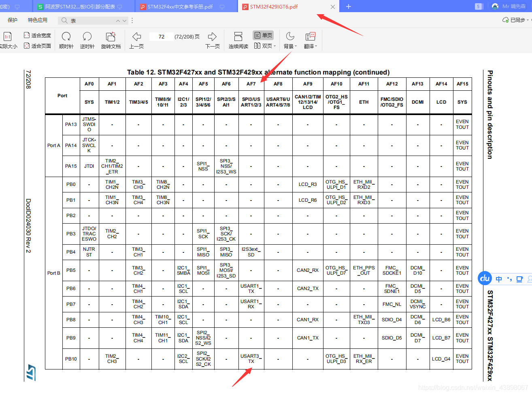Choose fit width (适合宽度)

(x=38, y=35)
